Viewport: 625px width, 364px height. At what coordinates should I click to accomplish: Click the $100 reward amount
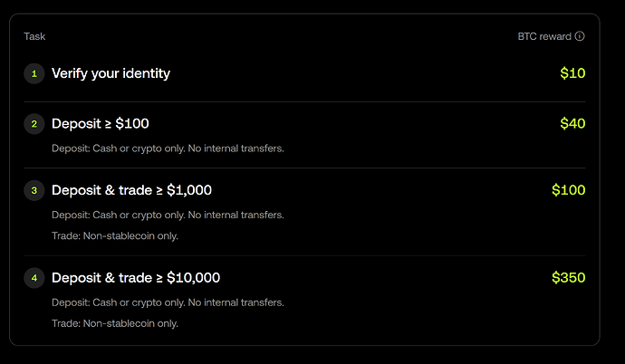pos(569,190)
